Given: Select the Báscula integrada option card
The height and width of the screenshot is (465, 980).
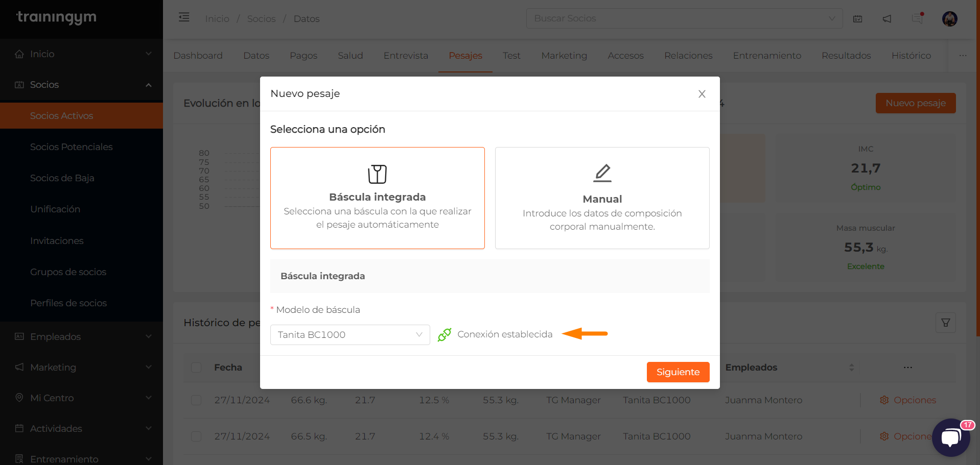Looking at the screenshot, I should point(378,198).
